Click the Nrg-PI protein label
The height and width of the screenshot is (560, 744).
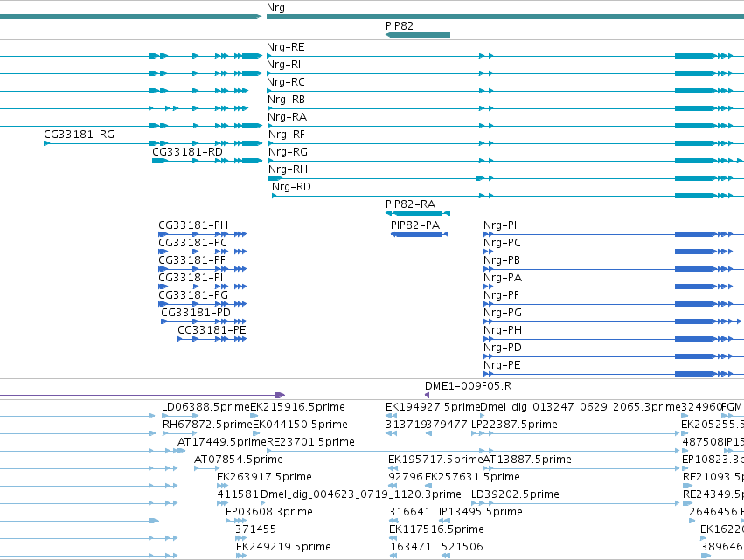coord(500,225)
